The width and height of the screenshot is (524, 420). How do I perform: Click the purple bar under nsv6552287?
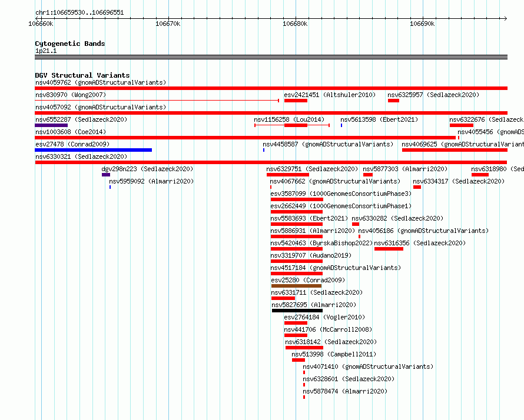click(51, 125)
